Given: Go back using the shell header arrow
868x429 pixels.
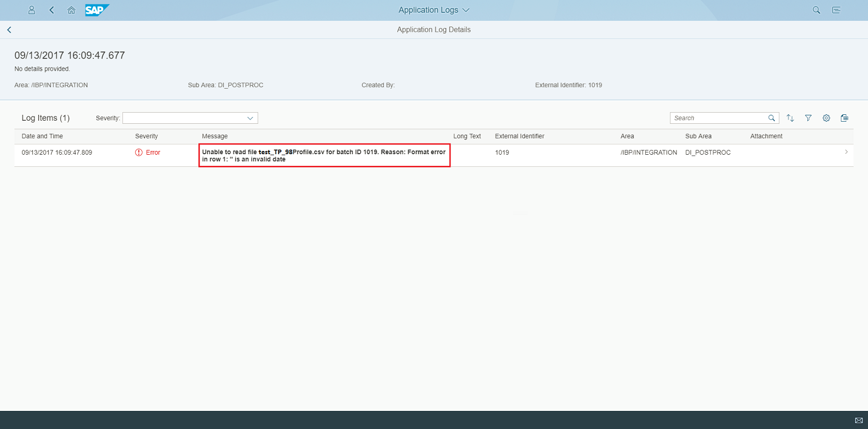Looking at the screenshot, I should [52, 10].
